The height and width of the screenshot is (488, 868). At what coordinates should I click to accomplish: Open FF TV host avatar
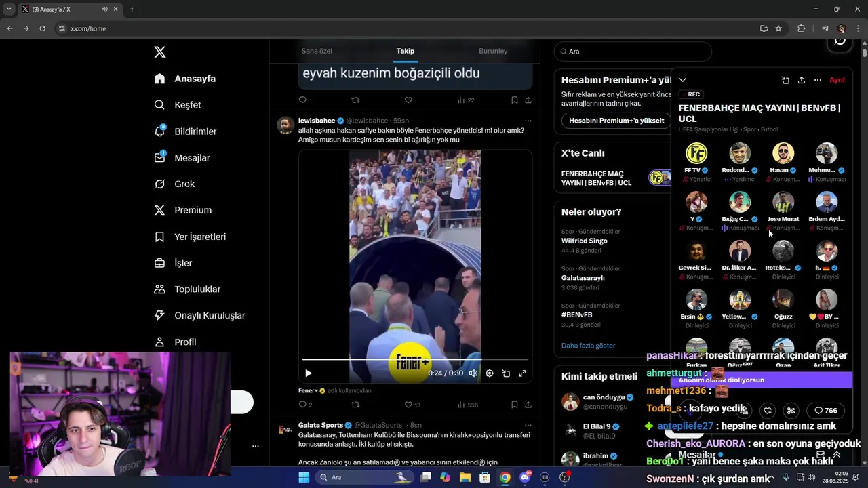click(x=696, y=153)
